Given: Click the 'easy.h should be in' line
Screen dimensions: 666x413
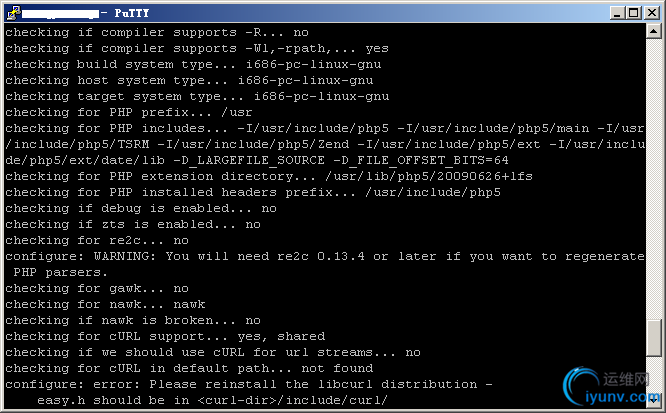Looking at the screenshot, I should click(212, 400).
